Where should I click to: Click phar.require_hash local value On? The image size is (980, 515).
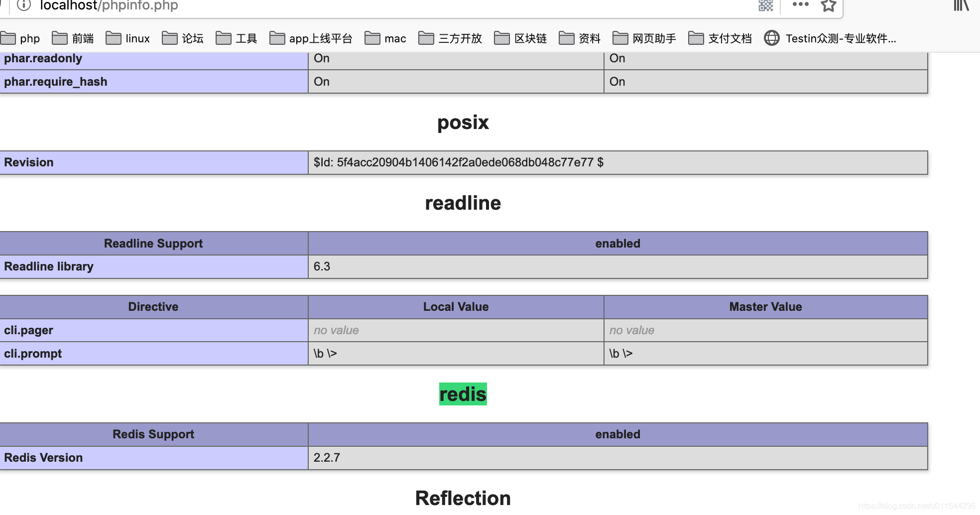(x=456, y=82)
